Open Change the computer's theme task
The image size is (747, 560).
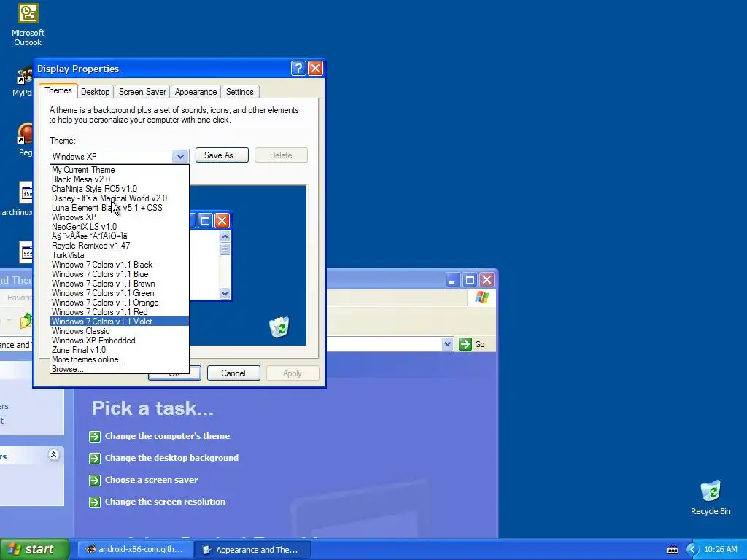[167, 436]
